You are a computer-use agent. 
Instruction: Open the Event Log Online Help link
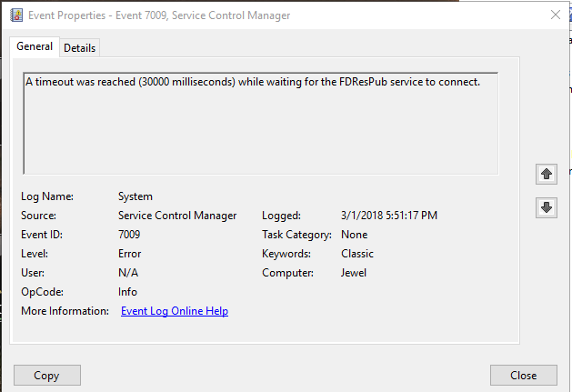[175, 311]
